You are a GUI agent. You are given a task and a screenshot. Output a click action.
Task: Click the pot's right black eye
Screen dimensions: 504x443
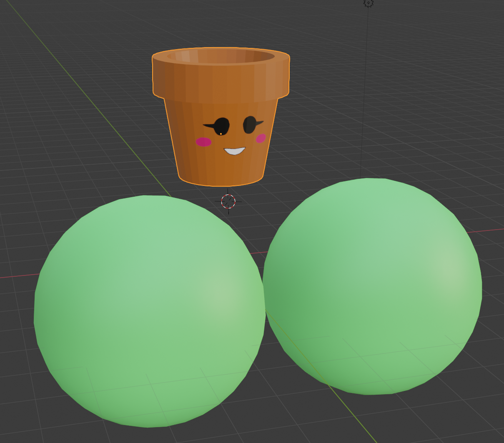click(x=250, y=125)
